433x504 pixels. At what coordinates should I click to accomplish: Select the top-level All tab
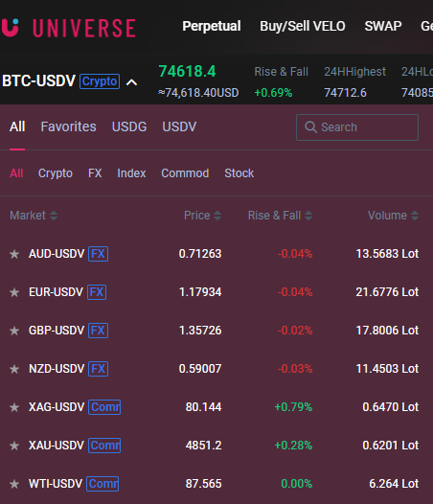(17, 126)
